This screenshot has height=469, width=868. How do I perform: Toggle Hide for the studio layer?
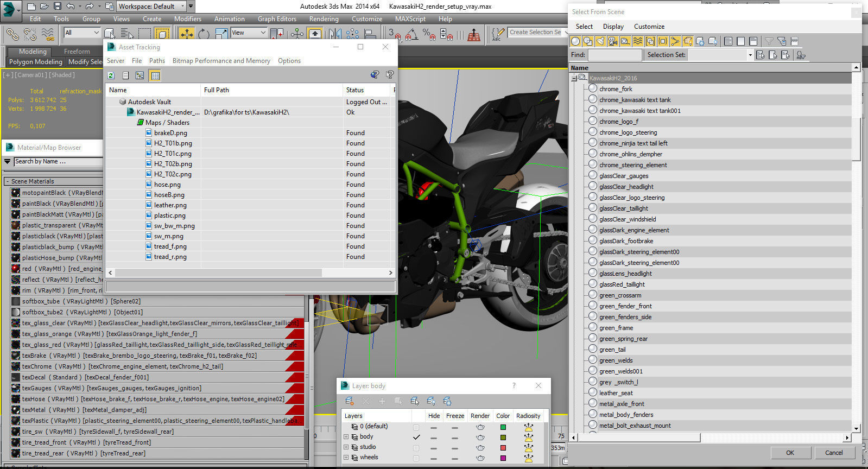point(434,448)
